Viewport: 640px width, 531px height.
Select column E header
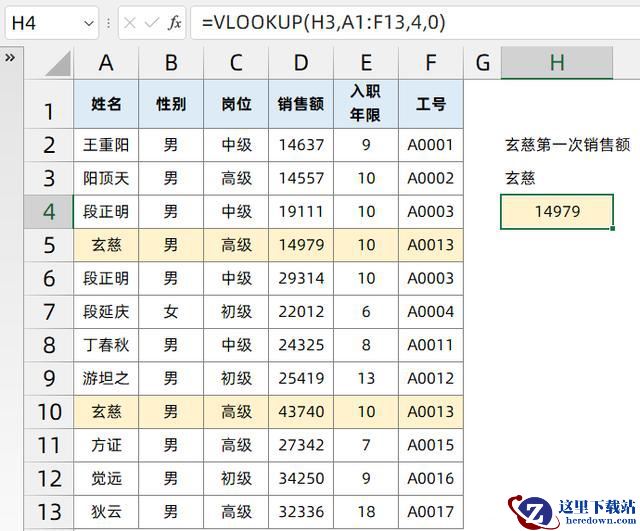click(366, 63)
